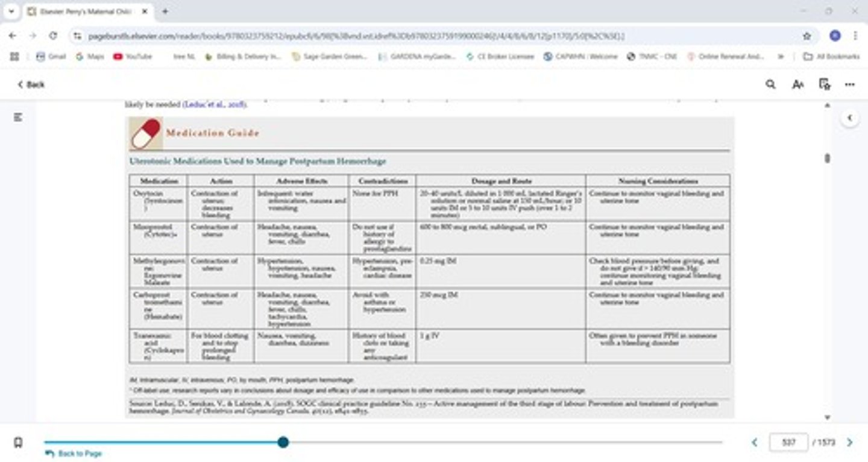Open the reader search magnifier icon
This screenshot has width=868, height=462.
tap(770, 84)
